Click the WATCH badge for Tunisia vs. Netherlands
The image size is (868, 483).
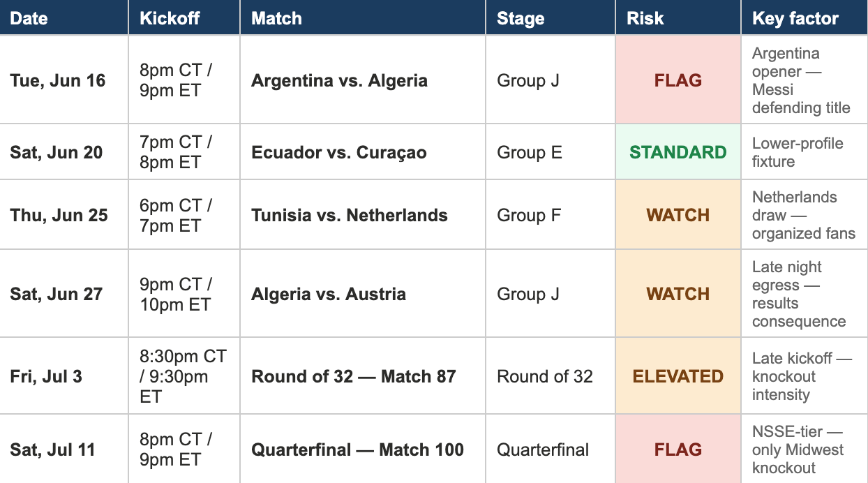point(678,215)
